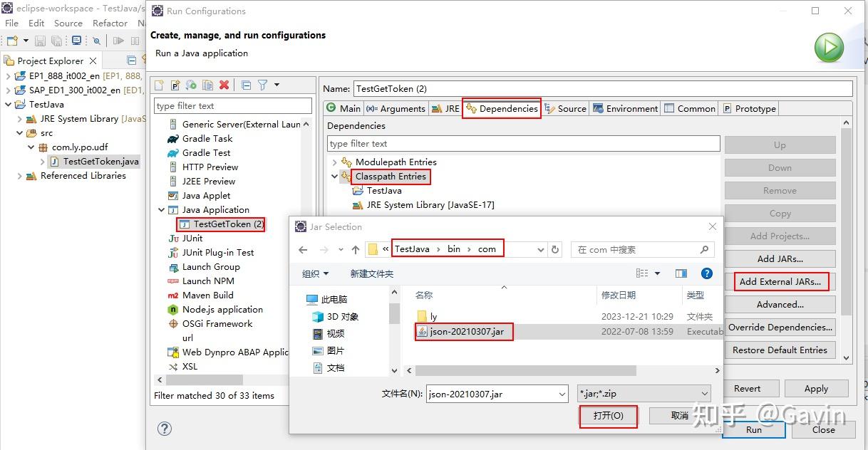Select the json-20210307.jar file
The image size is (868, 450).
coord(464,332)
